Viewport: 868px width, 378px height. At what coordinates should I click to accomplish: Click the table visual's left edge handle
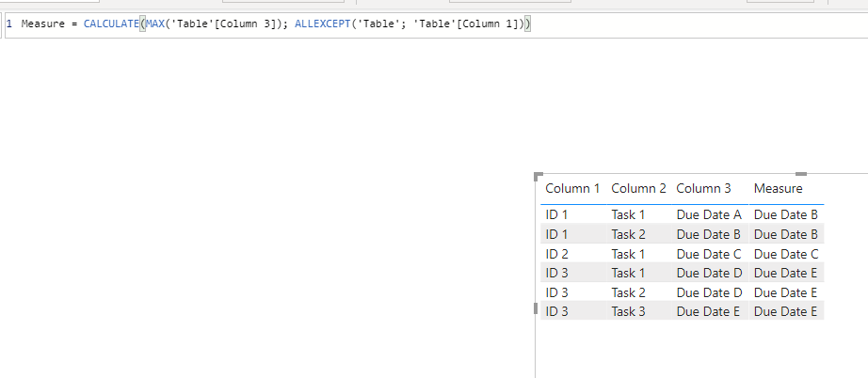tap(536, 308)
